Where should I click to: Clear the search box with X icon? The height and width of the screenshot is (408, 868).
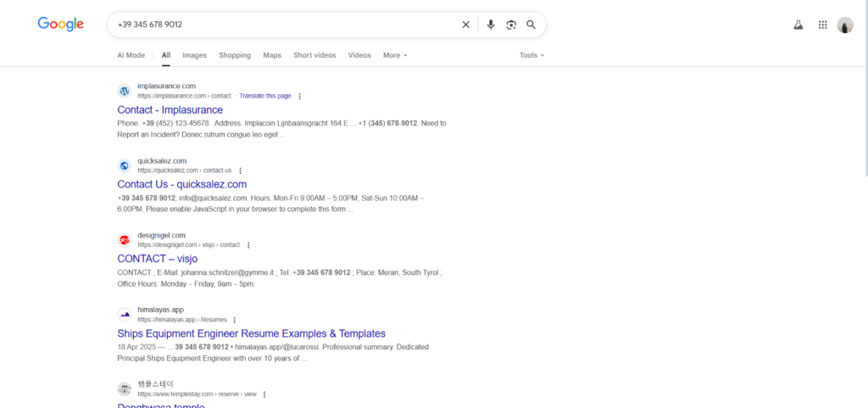coord(465,25)
